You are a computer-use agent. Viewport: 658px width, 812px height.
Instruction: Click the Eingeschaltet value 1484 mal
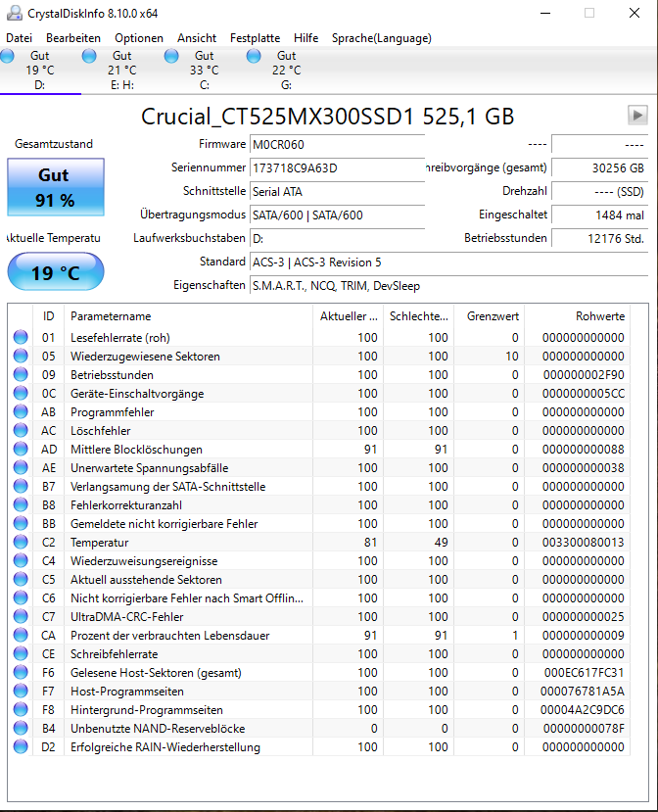599,215
